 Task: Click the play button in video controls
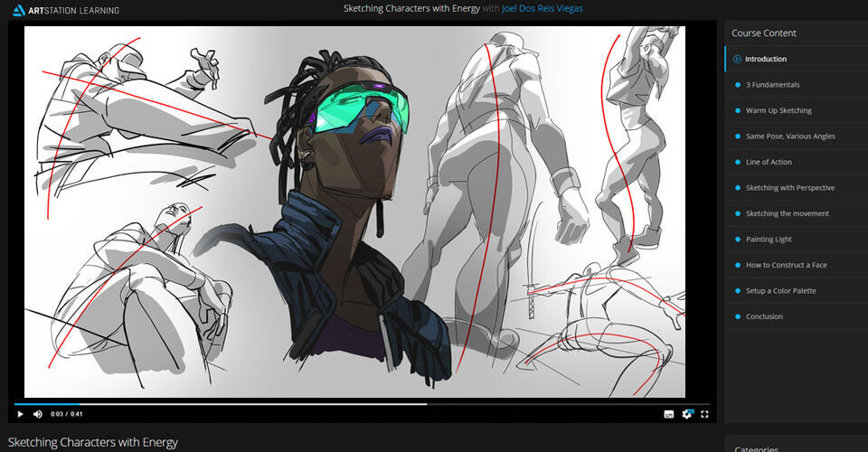[20, 414]
